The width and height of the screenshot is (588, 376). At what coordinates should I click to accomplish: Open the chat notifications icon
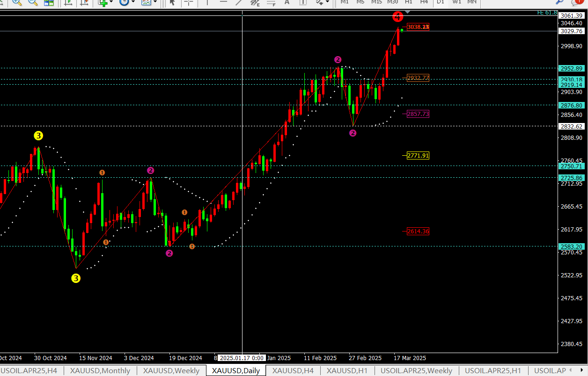(x=576, y=3)
